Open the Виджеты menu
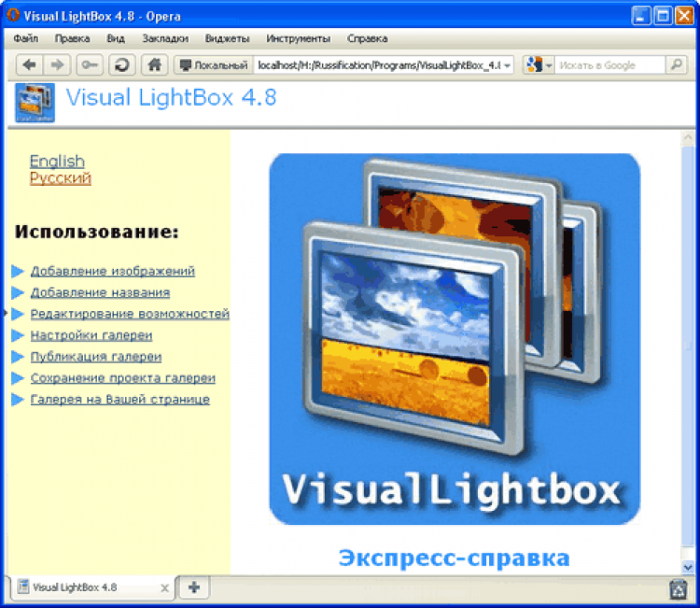The height and width of the screenshot is (608, 700). tap(227, 38)
